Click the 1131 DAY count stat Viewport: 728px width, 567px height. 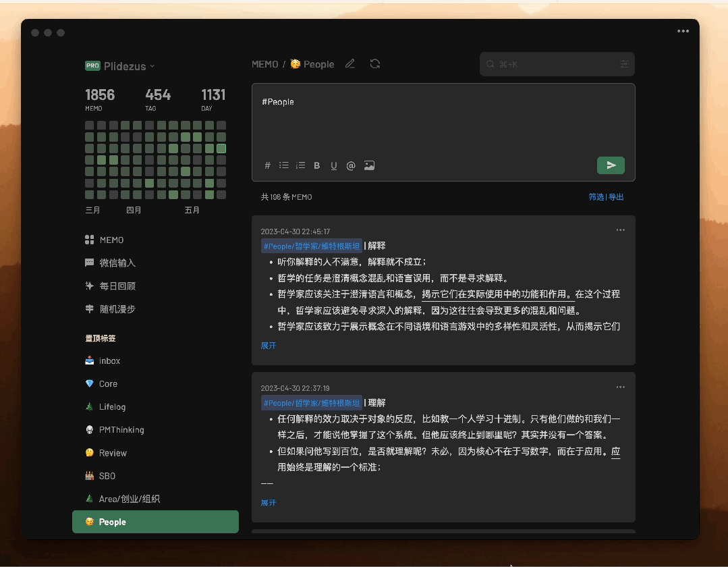pos(213,99)
